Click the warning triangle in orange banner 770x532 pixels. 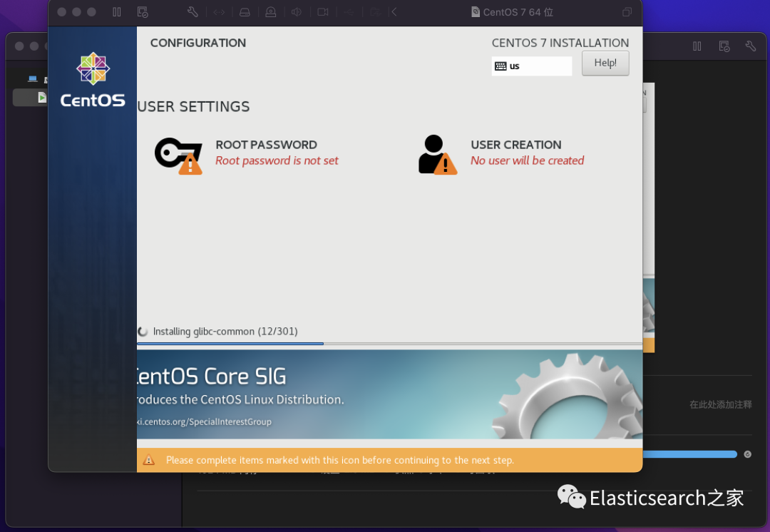point(148,460)
